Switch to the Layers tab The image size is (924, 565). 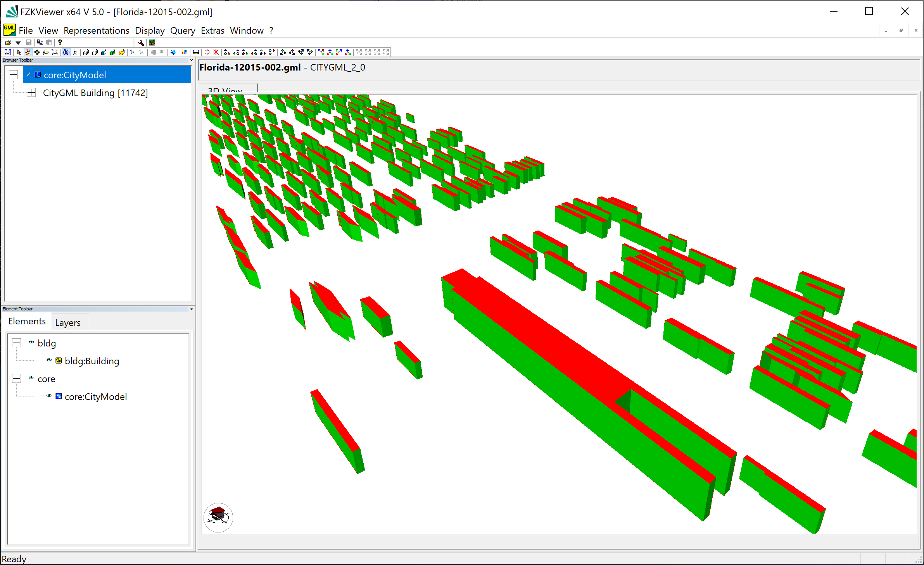[68, 322]
